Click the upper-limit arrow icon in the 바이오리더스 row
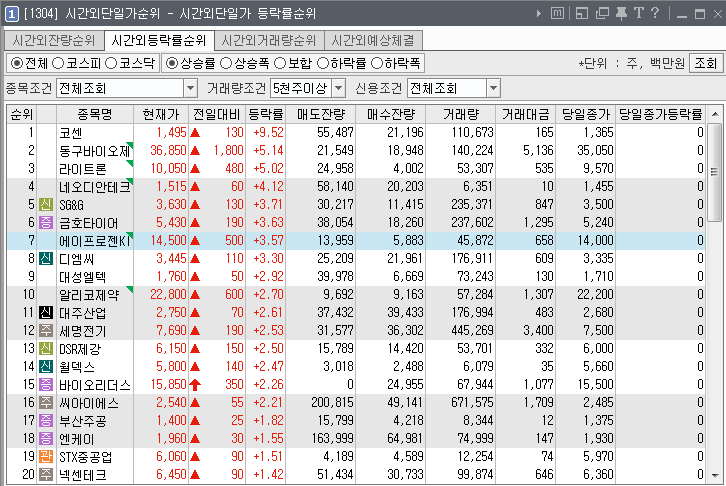The image size is (726, 486). point(195,385)
